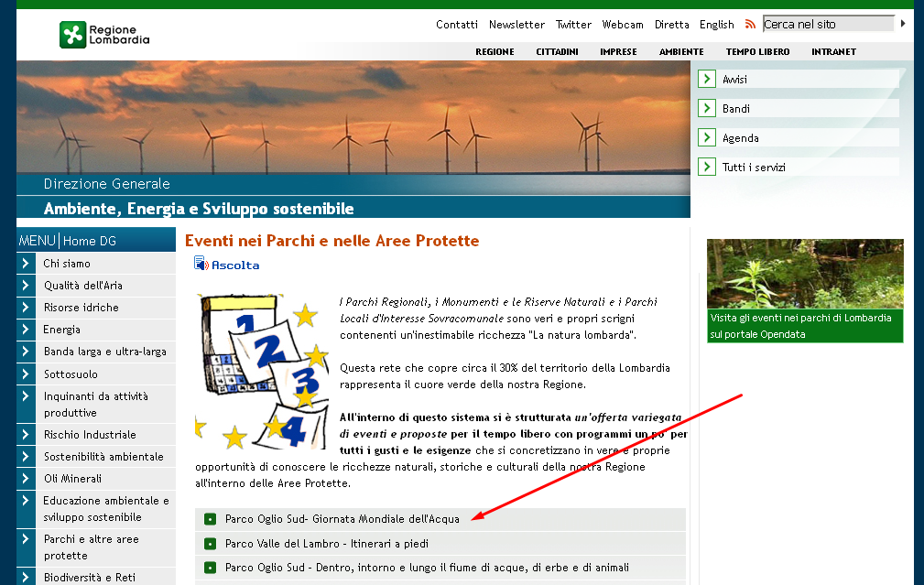Click the green bullet for Parco Valle del Lambro

pos(210,544)
